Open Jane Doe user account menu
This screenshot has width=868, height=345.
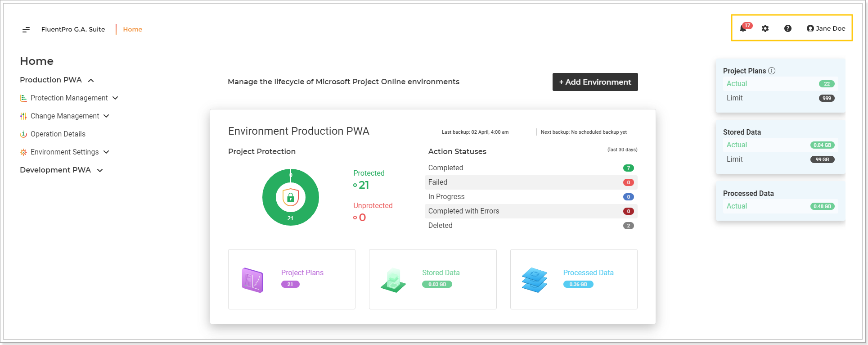[x=826, y=28]
